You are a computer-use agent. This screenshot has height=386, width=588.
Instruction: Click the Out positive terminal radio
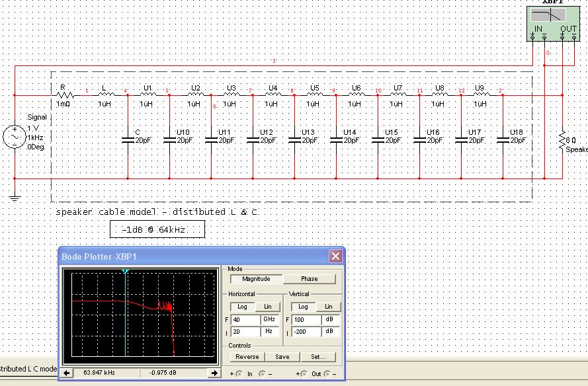tap(304, 373)
